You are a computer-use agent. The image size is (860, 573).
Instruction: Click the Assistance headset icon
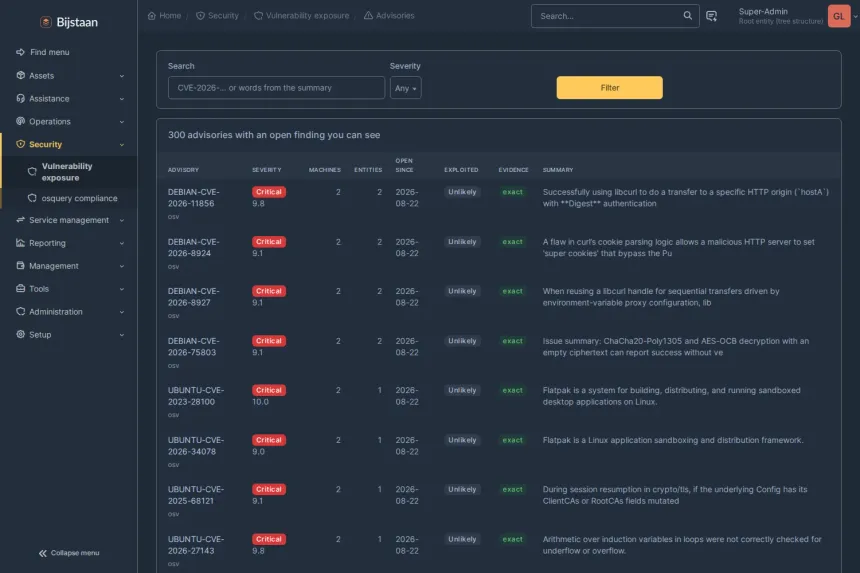20,98
